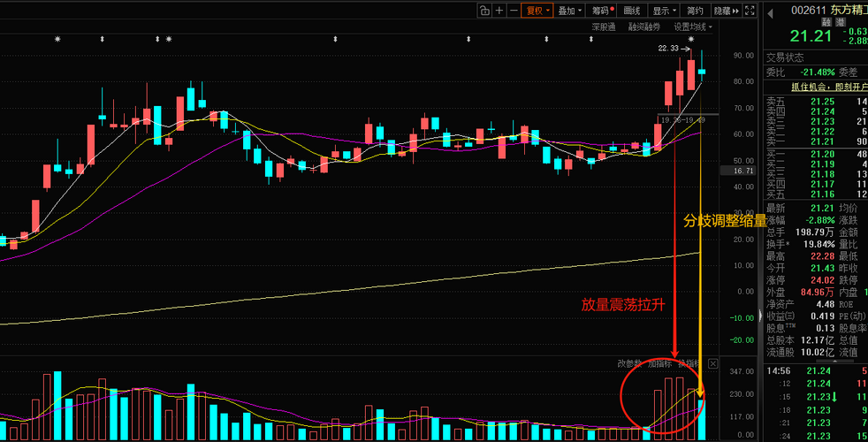
Task: Select the 画线 drawing tools item
Action: point(632,11)
